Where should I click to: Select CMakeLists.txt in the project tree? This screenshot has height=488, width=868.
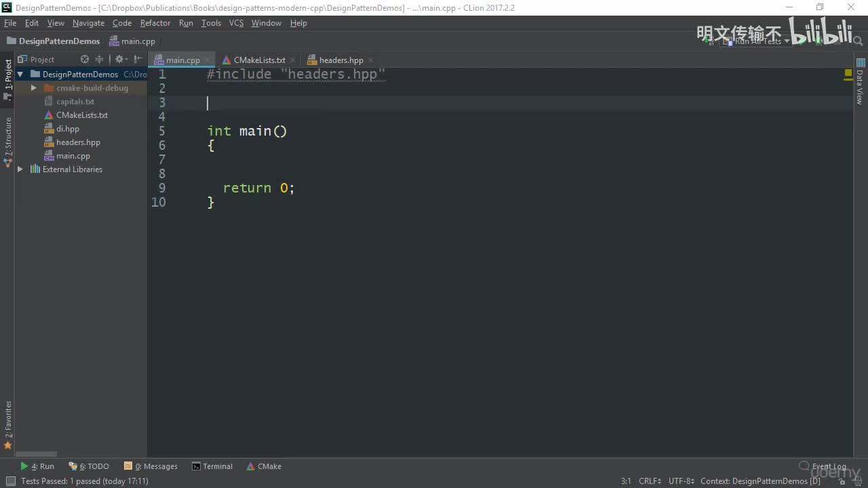click(82, 115)
